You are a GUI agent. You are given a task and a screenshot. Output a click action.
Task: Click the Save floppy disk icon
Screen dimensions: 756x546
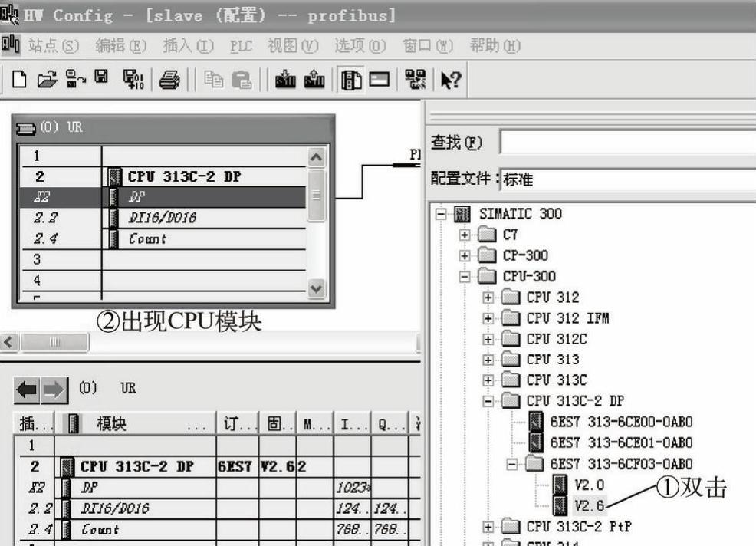(x=101, y=77)
